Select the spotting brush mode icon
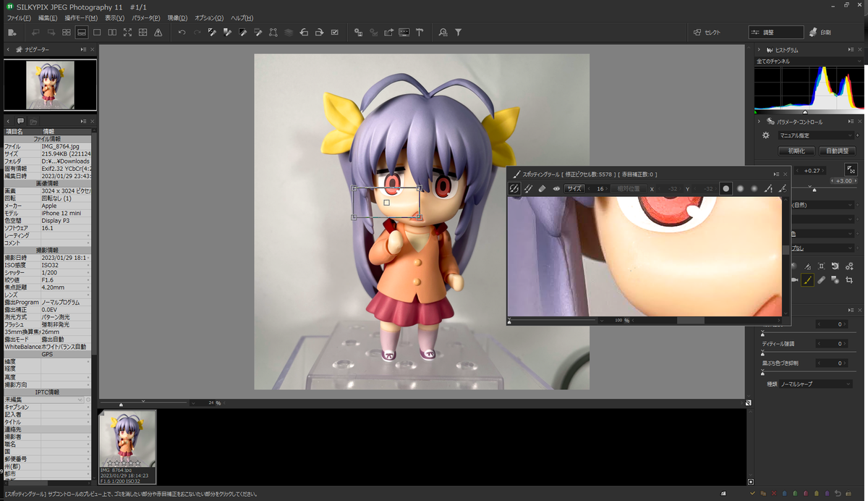The height and width of the screenshot is (501, 868). click(514, 188)
